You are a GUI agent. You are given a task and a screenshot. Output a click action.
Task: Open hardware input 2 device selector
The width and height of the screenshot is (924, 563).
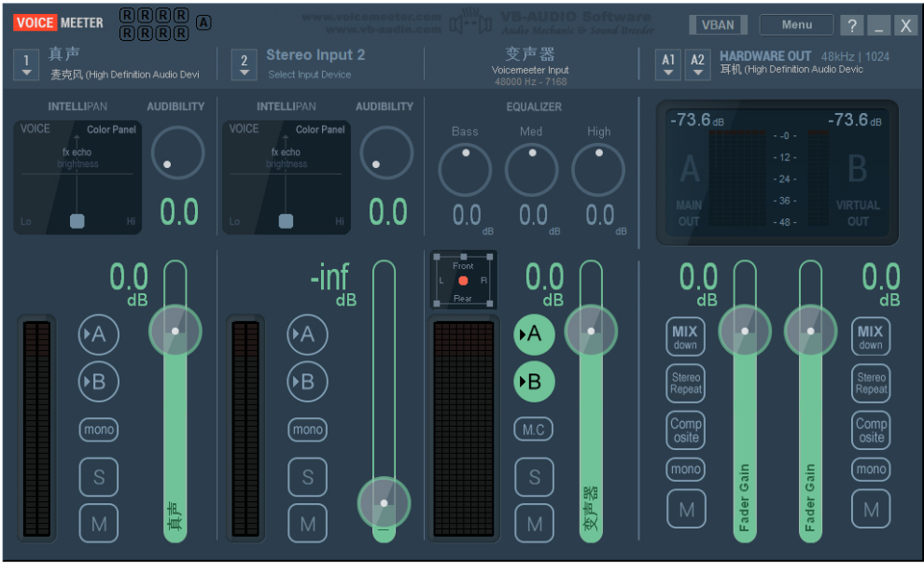(244, 64)
